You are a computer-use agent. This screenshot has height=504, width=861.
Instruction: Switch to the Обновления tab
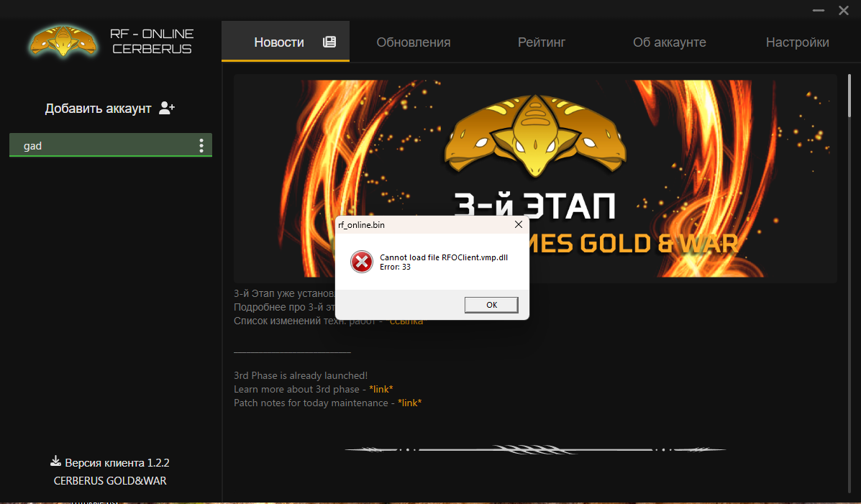tap(414, 42)
